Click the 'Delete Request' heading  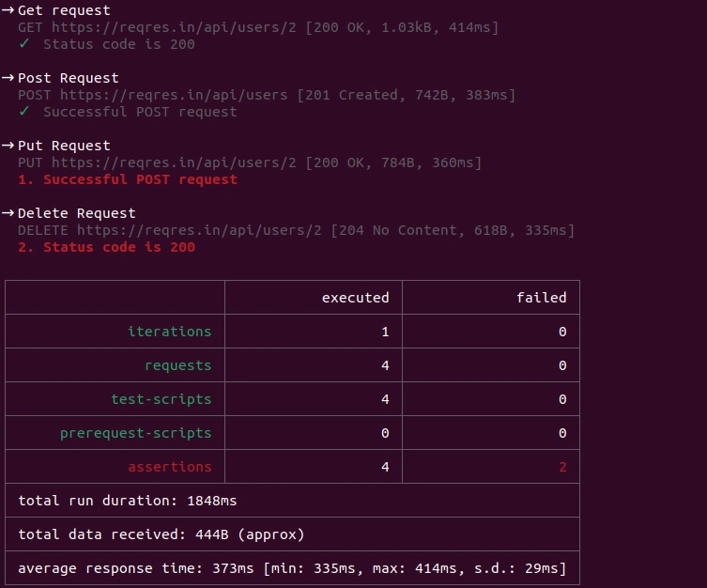(x=77, y=213)
